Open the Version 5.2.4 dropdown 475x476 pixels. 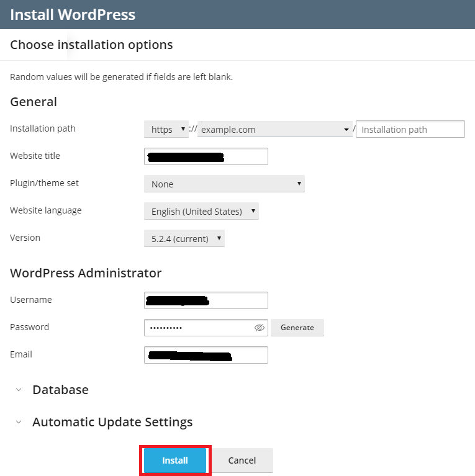coord(184,238)
